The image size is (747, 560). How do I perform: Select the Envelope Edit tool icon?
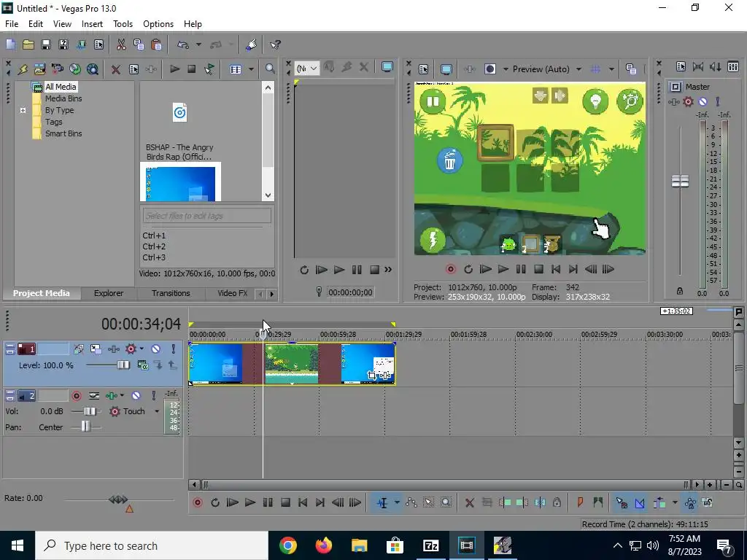coord(411,502)
